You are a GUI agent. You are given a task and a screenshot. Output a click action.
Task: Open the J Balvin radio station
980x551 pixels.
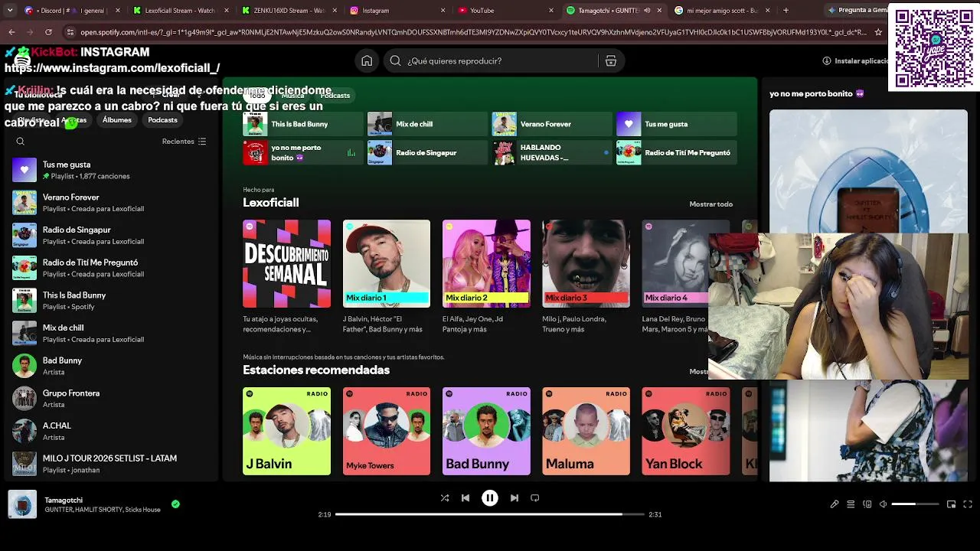pyautogui.click(x=287, y=431)
